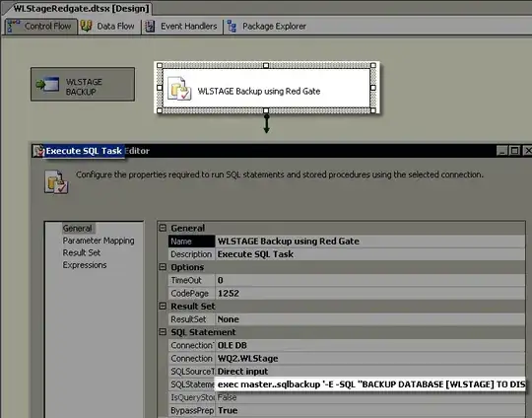Screen dimensions: 532x418
Task: Open the Result Set page
Action: click(82, 252)
